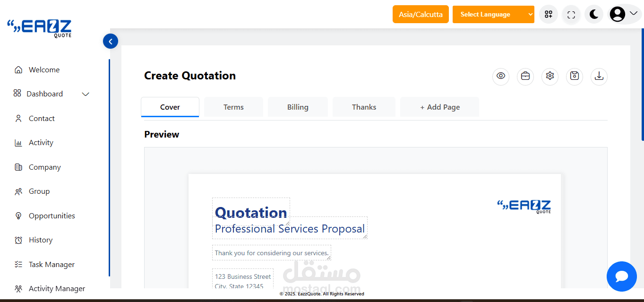Click the footer copyright EazzQuote text
The image size is (644, 302).
click(x=322, y=294)
